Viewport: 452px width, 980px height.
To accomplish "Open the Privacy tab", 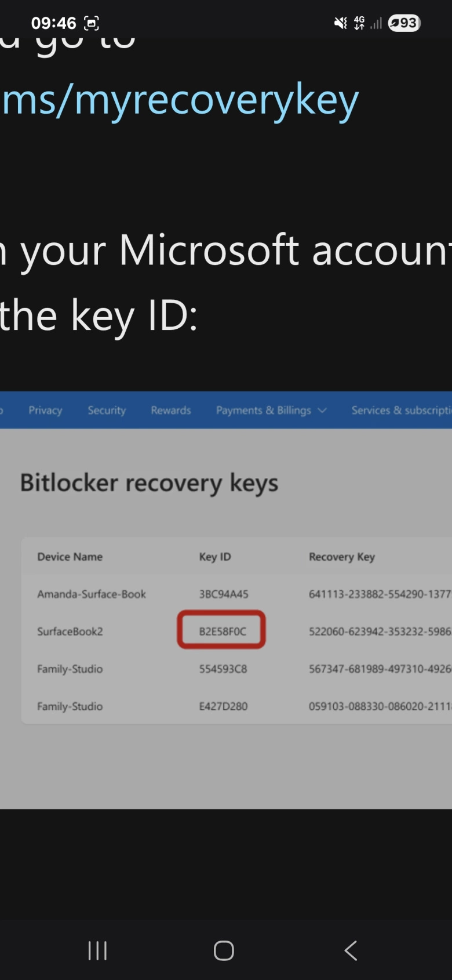I will pos(45,411).
